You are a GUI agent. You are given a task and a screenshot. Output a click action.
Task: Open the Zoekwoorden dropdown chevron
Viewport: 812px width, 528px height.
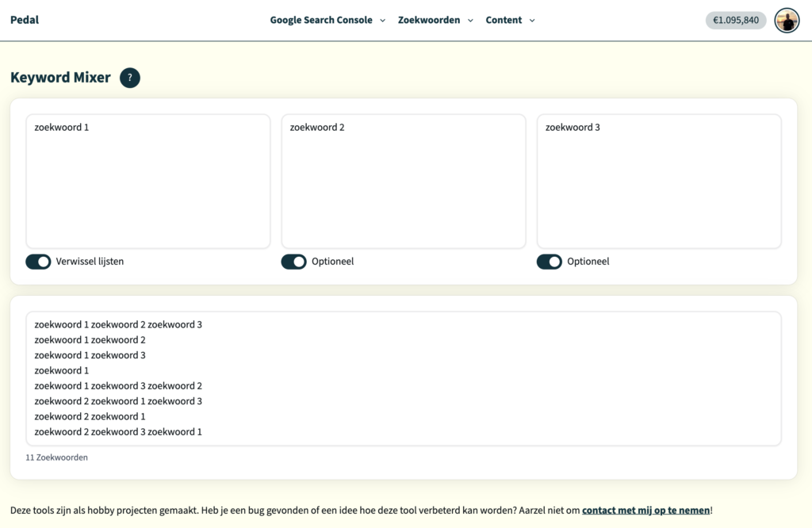[x=469, y=21]
